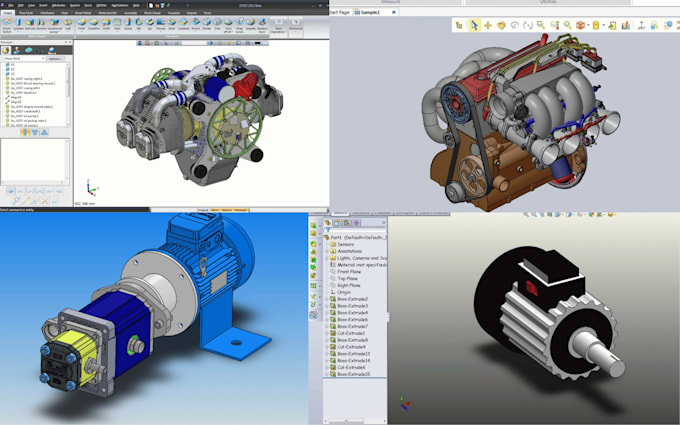Open dropdown arrow beside orange box icon

(588, 26)
